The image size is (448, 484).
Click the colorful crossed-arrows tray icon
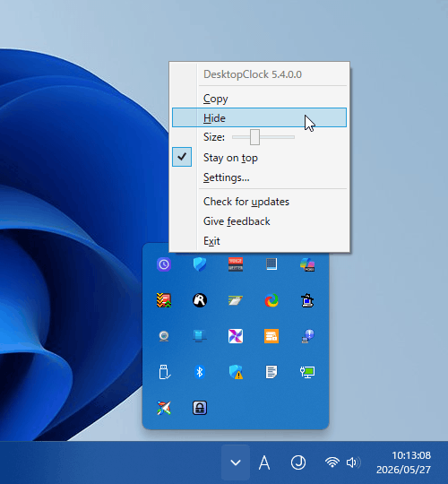tap(164, 408)
